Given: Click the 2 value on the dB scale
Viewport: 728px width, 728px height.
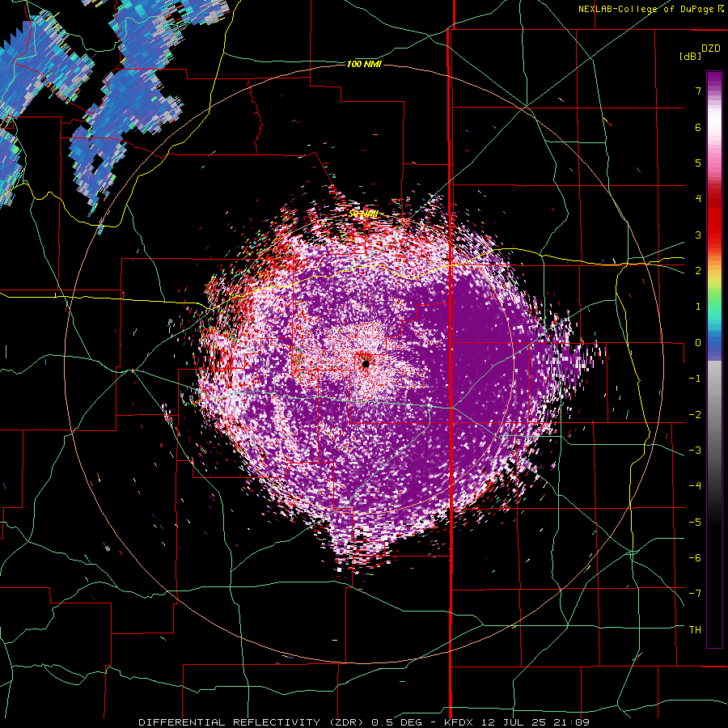Looking at the screenshot, I should point(698,271).
